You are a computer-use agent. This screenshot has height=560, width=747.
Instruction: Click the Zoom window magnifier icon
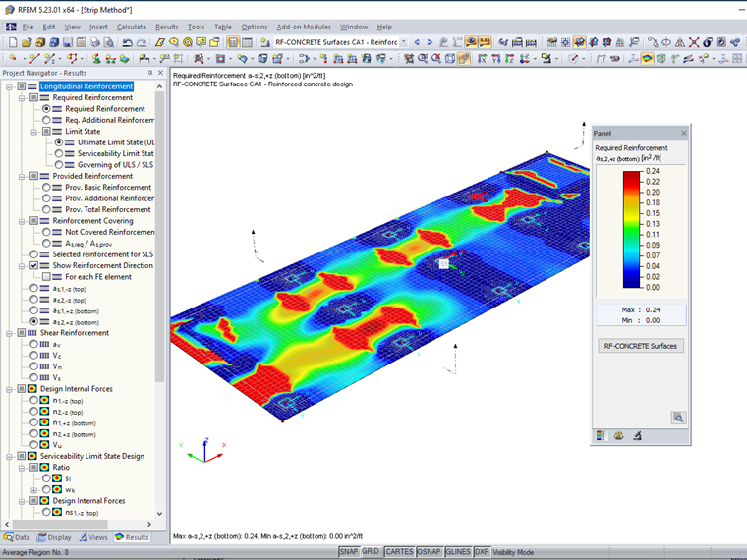(423, 58)
